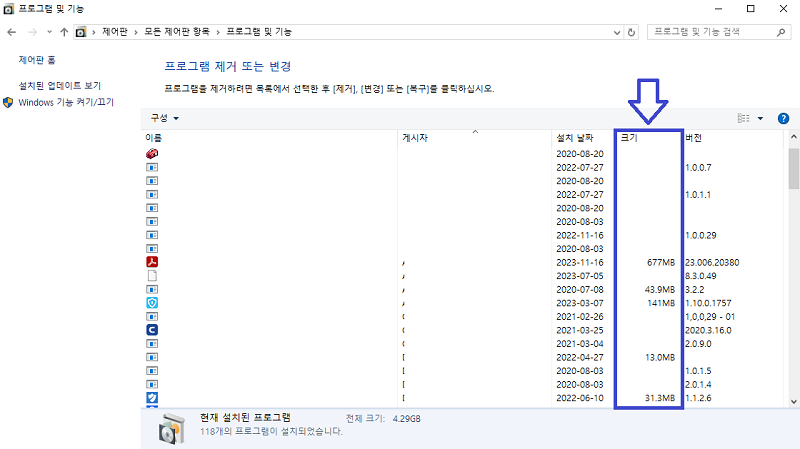Select program icon for version 1.0.0.29

click(152, 235)
